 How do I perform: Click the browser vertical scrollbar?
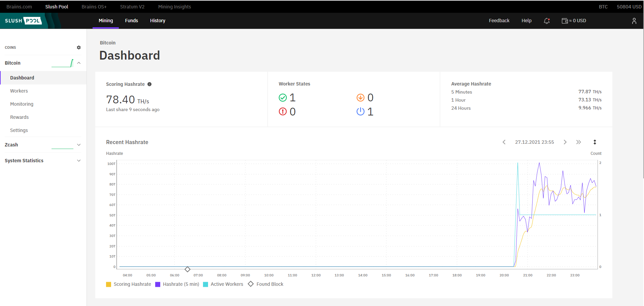point(643,89)
